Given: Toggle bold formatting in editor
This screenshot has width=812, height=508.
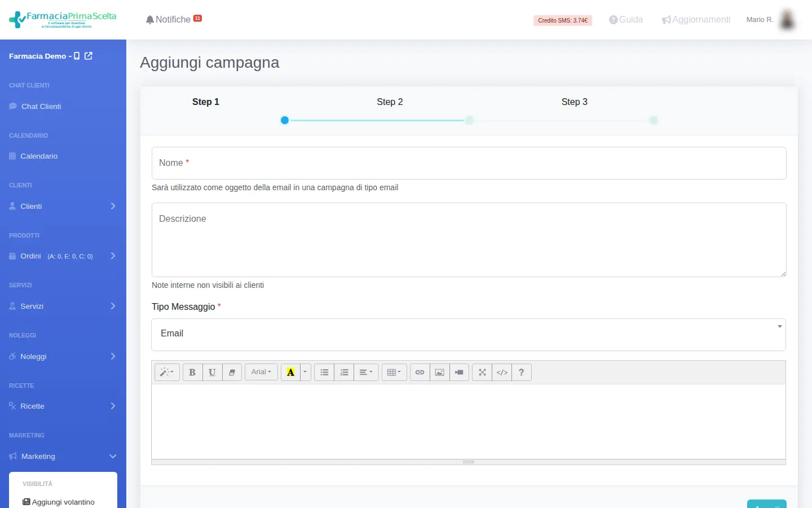Looking at the screenshot, I should tap(192, 372).
